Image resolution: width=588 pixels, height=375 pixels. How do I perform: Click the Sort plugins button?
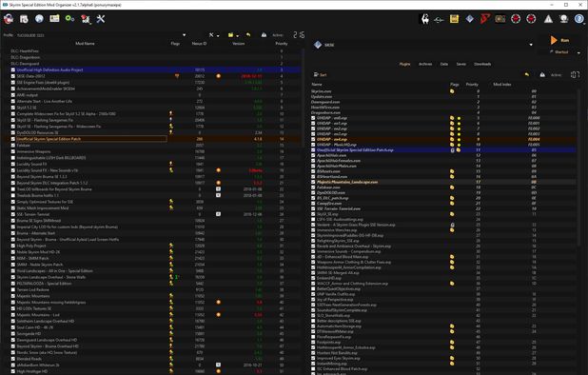[x=320, y=74]
